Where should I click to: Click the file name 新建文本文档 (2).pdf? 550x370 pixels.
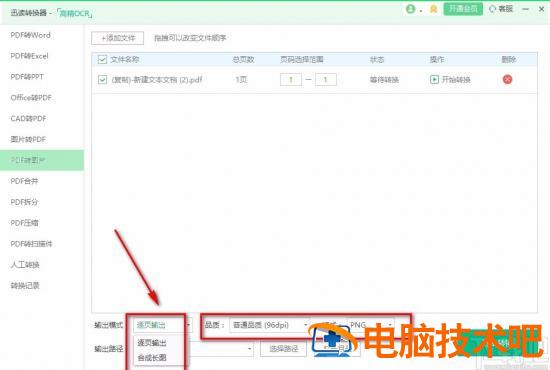(x=157, y=80)
